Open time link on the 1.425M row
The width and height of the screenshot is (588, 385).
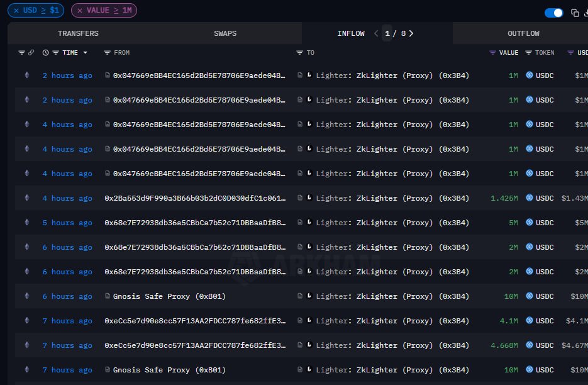67,198
